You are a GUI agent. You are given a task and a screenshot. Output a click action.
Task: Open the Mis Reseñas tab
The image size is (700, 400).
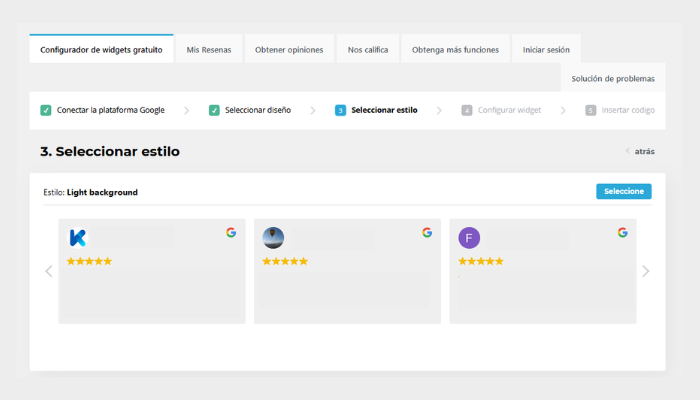pyautogui.click(x=207, y=50)
